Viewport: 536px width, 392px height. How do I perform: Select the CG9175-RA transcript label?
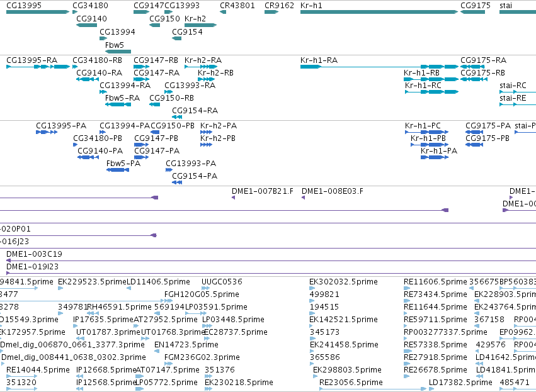click(483, 60)
